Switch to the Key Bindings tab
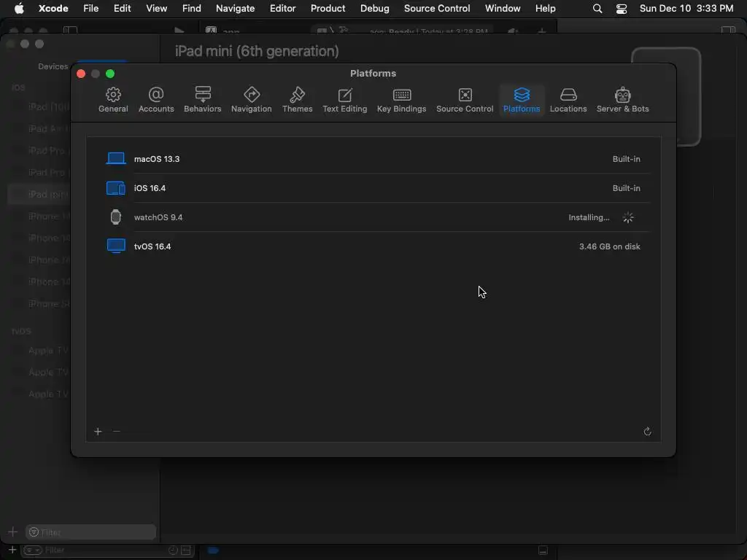 pos(401,100)
